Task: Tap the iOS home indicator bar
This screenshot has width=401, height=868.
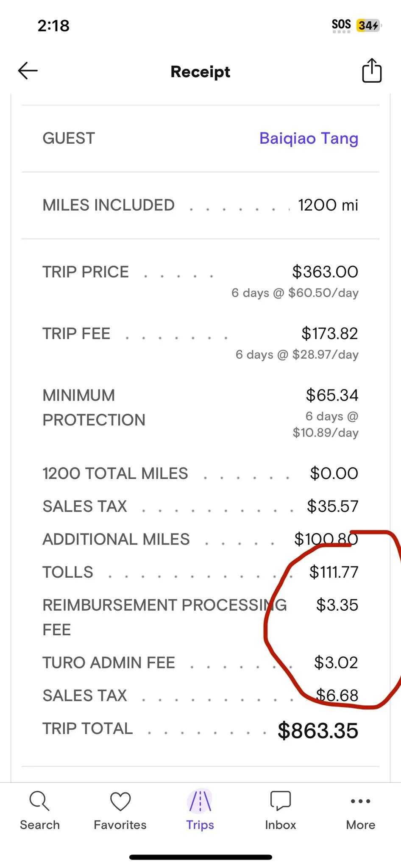Action: point(200,857)
